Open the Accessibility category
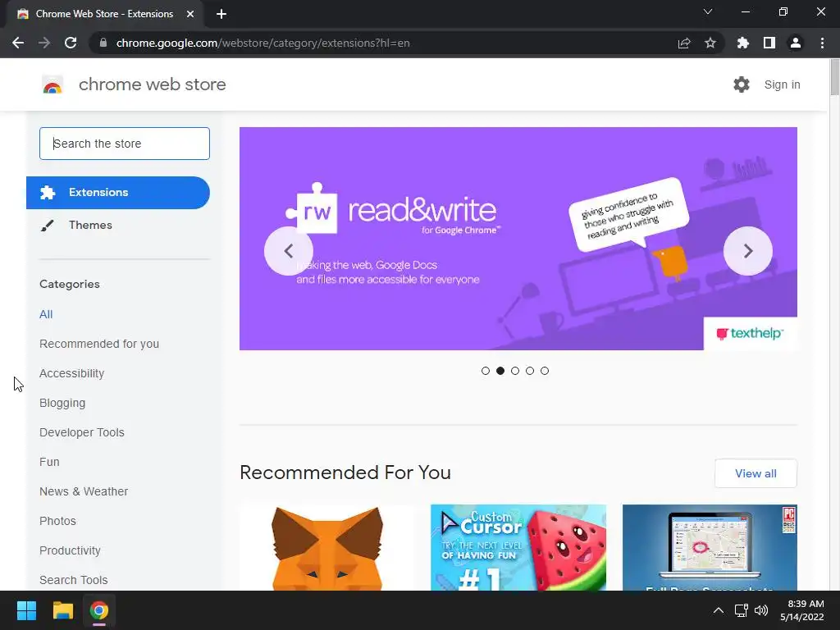The height and width of the screenshot is (630, 840). point(72,373)
